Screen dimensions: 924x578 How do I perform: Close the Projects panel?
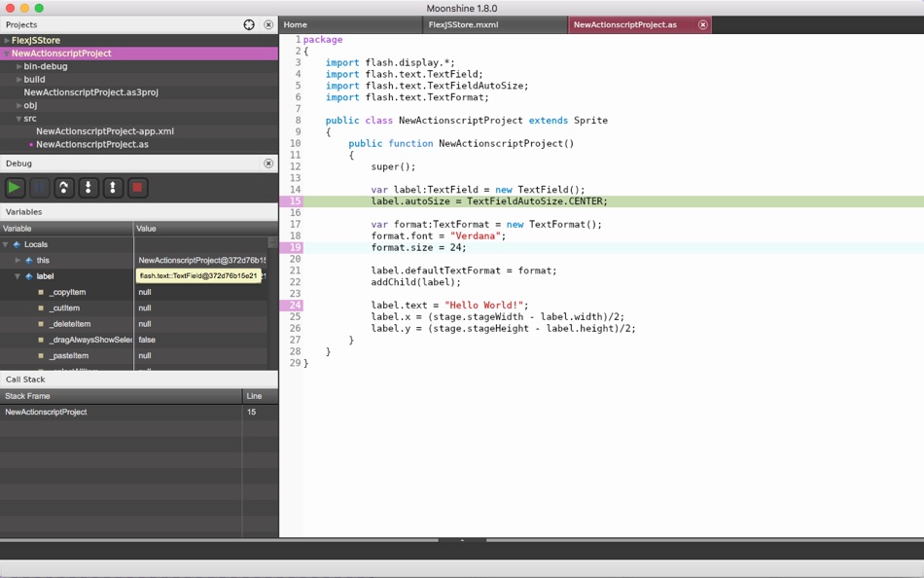coord(268,24)
